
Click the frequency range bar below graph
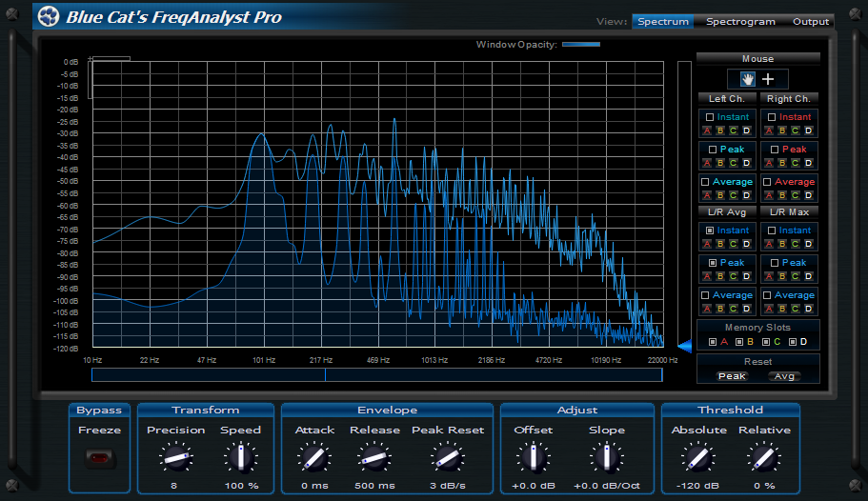(x=376, y=374)
